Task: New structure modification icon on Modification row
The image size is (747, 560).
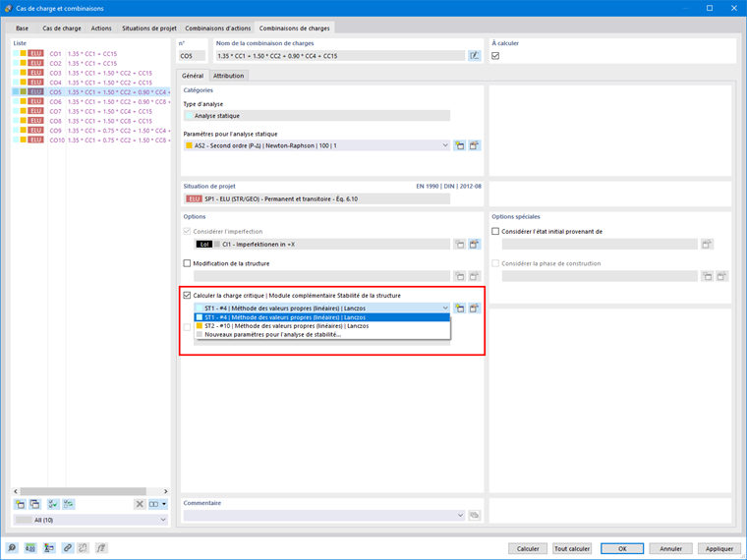Action: (x=459, y=276)
